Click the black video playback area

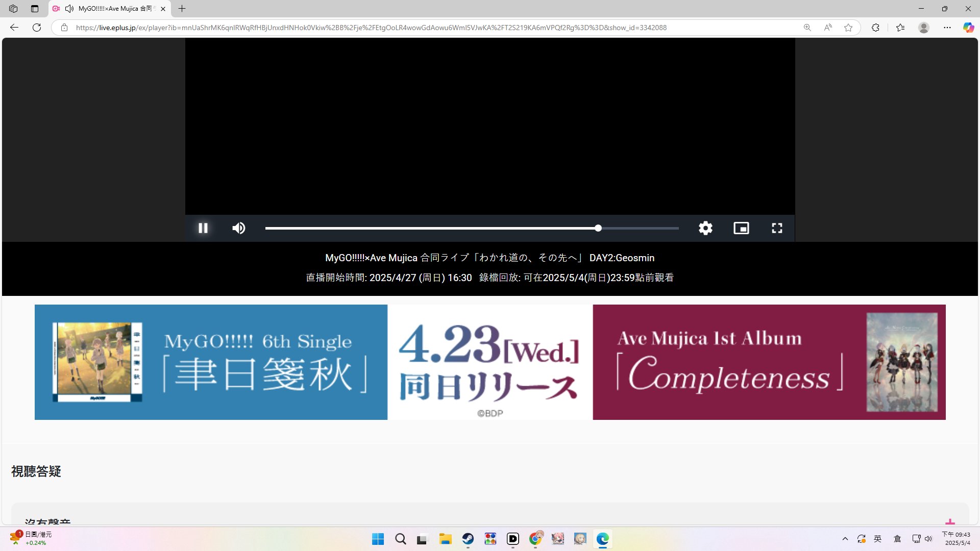point(490,126)
